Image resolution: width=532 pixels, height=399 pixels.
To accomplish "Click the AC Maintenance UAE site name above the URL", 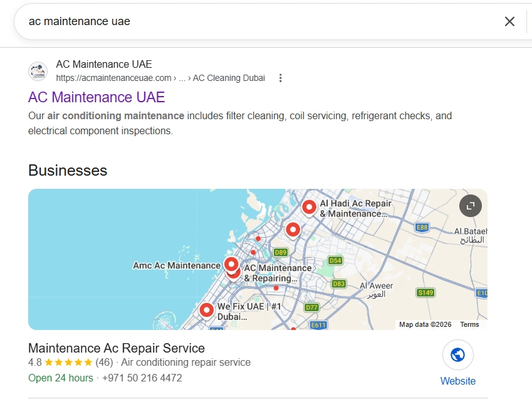I will [104, 64].
